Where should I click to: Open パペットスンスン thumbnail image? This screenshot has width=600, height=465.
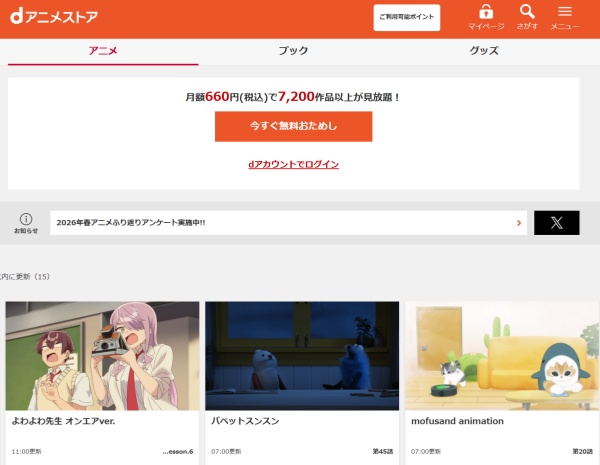(302, 356)
